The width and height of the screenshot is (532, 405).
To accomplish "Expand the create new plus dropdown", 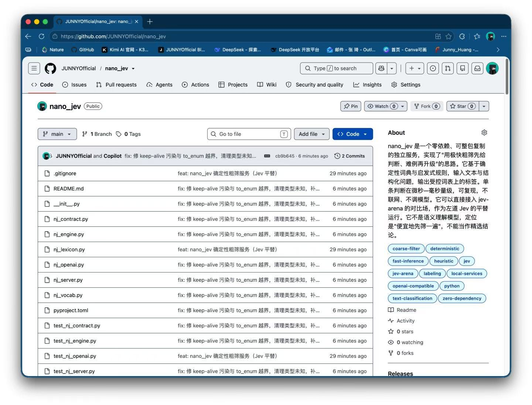I will tap(415, 68).
